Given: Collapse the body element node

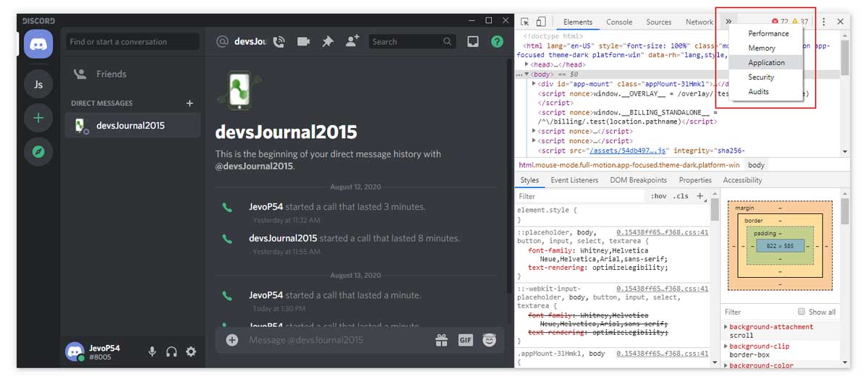Looking at the screenshot, I should click(527, 74).
